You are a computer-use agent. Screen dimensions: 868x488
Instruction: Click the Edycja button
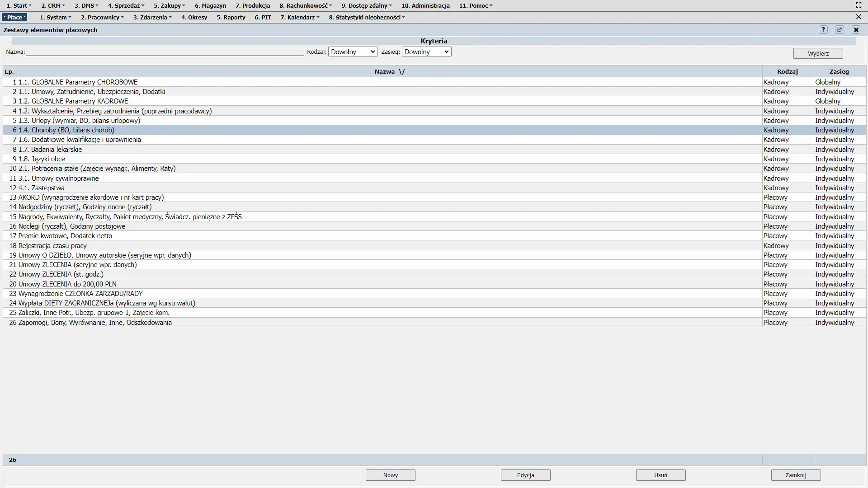[525, 475]
